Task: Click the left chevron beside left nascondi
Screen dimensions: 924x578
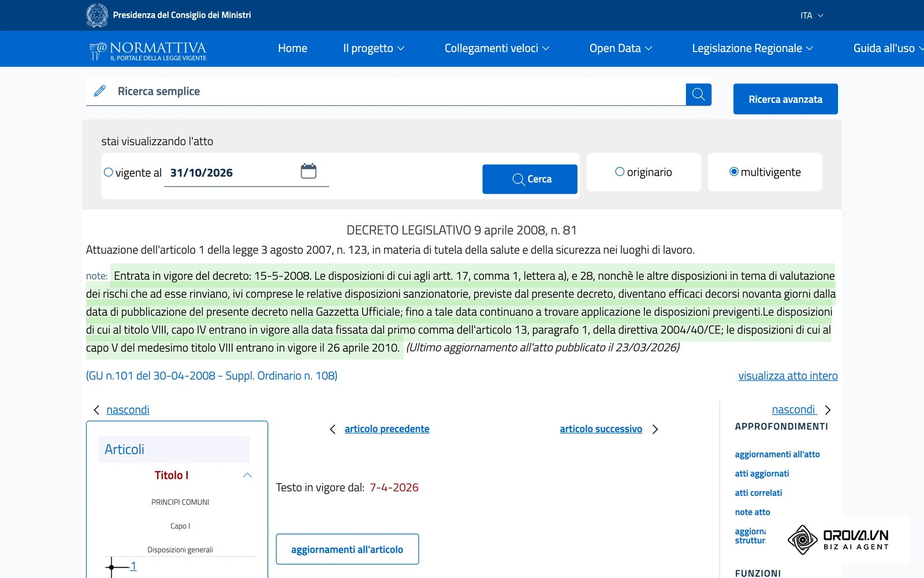Action: click(x=96, y=410)
